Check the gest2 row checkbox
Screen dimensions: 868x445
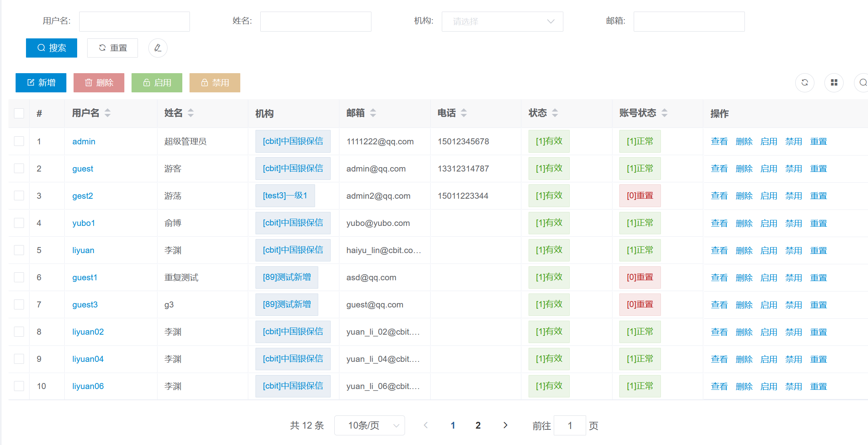pos(19,196)
